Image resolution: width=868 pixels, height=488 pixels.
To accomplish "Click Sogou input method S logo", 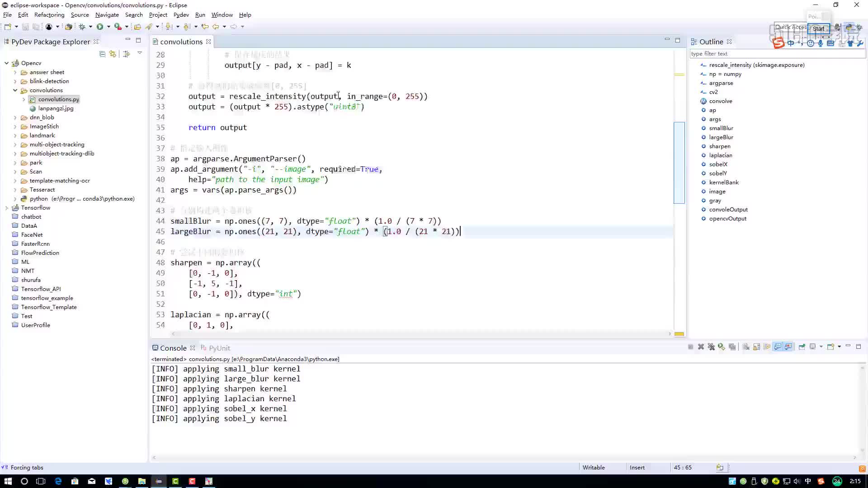I will click(x=778, y=43).
